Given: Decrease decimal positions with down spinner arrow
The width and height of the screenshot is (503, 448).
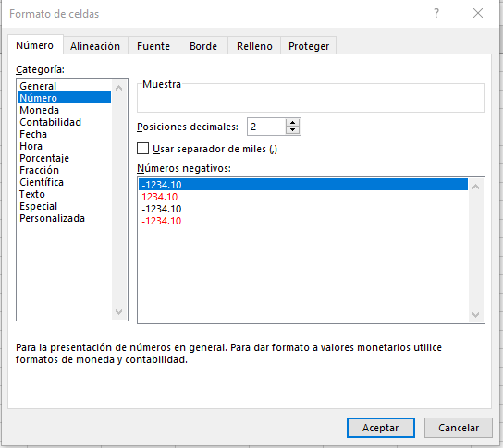Looking at the screenshot, I should (x=292, y=130).
